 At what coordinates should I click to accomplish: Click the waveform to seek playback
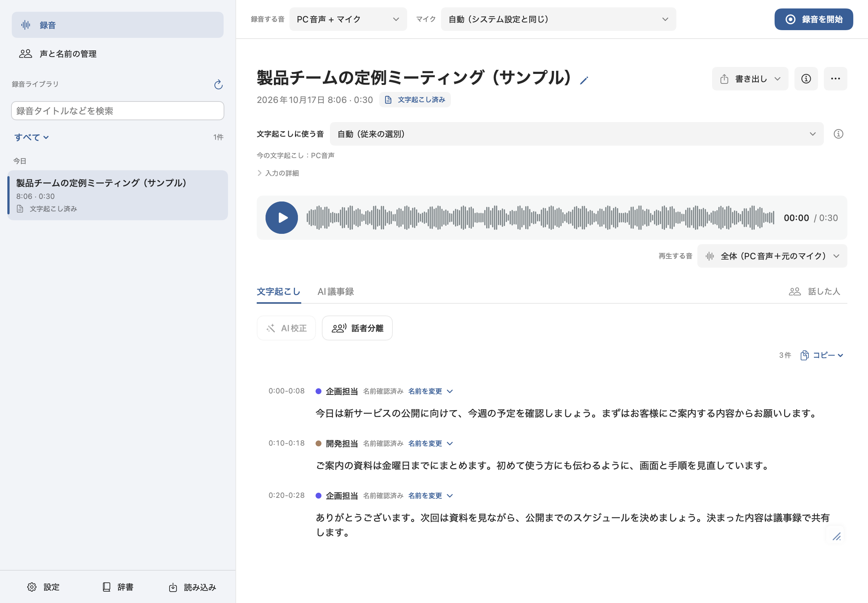pyautogui.click(x=540, y=218)
